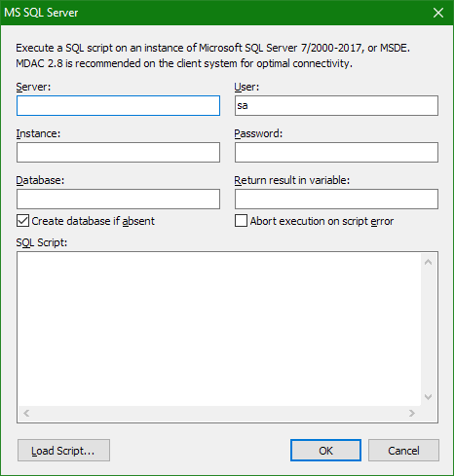Click the SQL Script scroll right arrow
Screen dimensions: 454x476
[x=412, y=413]
